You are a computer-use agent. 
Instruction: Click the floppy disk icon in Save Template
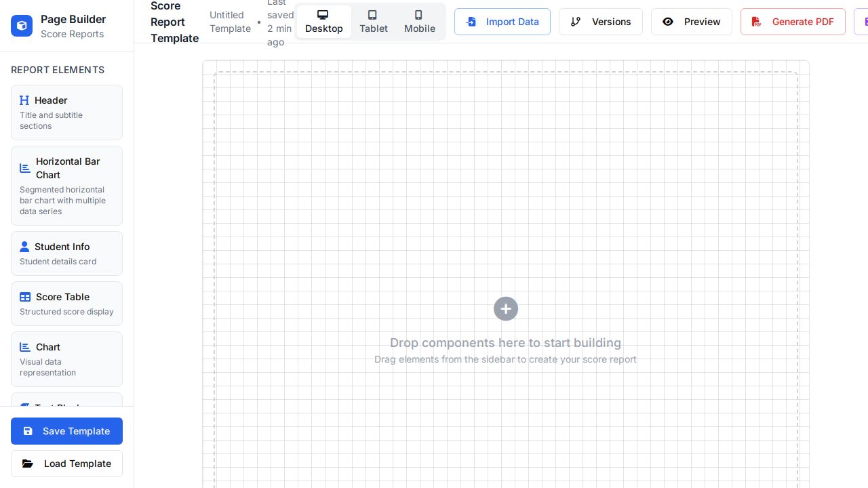[x=28, y=431]
